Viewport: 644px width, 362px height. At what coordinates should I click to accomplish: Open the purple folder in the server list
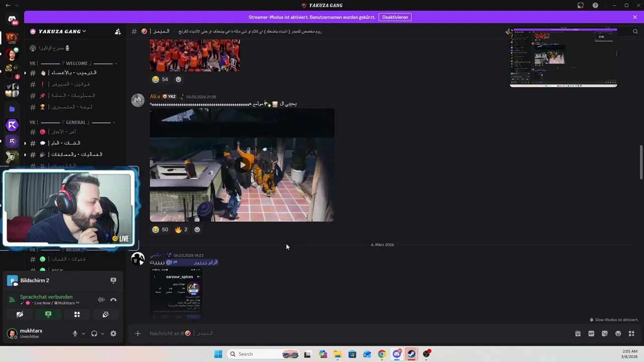(x=12, y=109)
